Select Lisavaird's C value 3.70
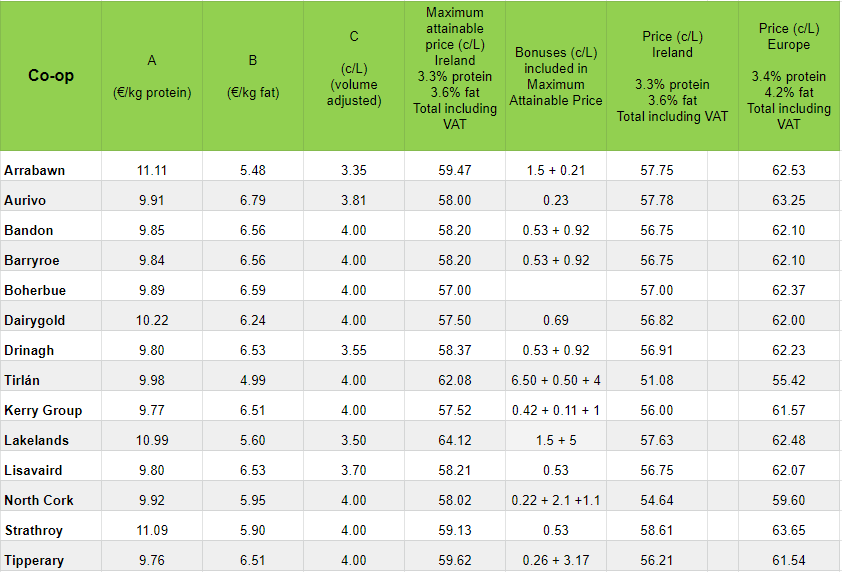The height and width of the screenshot is (572, 842). tap(354, 470)
